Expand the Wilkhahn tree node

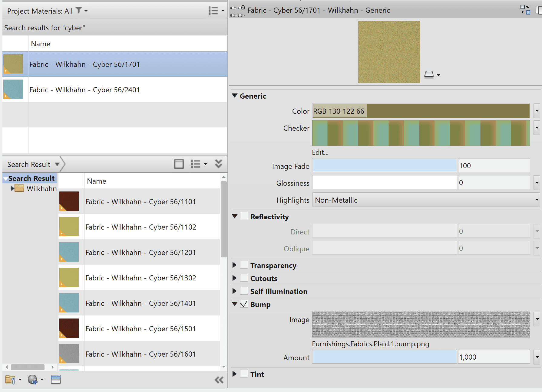[12, 188]
